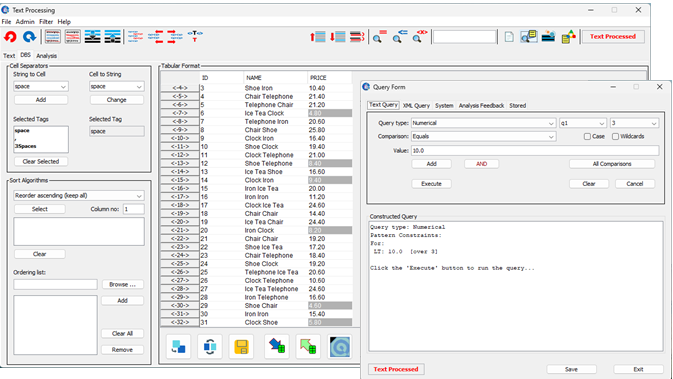Click the rotate columns icon below table
The width and height of the screenshot is (673, 379).
coord(210,346)
